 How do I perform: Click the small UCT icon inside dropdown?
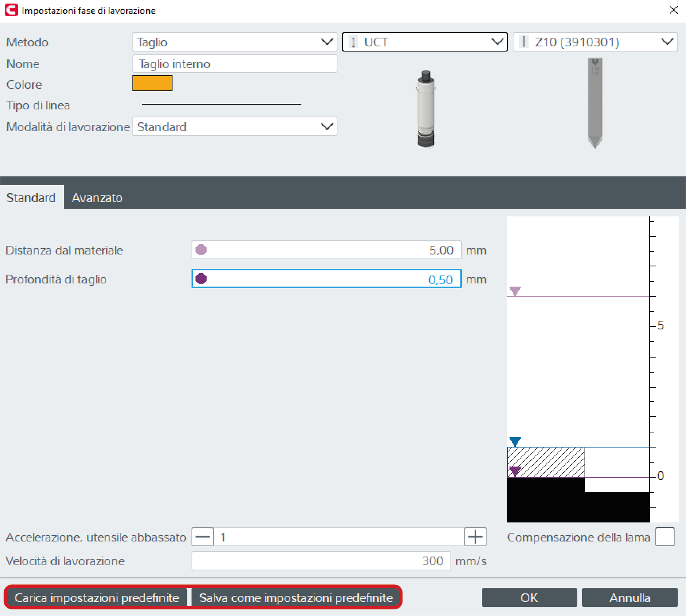[x=353, y=42]
